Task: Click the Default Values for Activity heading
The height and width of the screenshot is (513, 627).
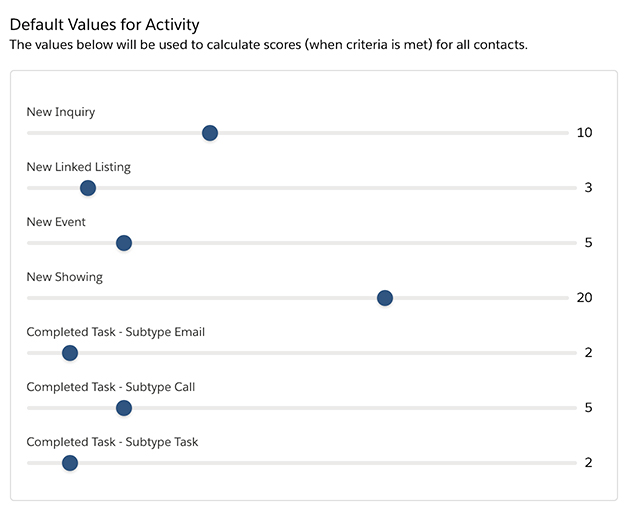Action: click(x=104, y=25)
